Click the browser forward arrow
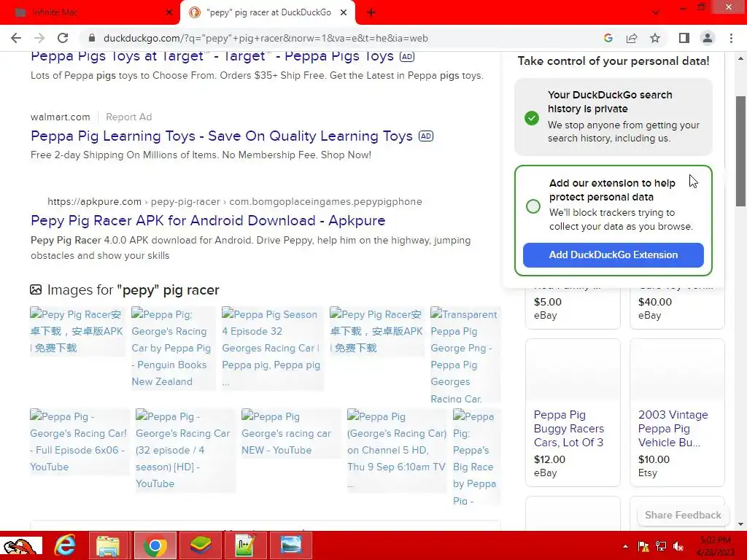The image size is (747, 560). (39, 38)
